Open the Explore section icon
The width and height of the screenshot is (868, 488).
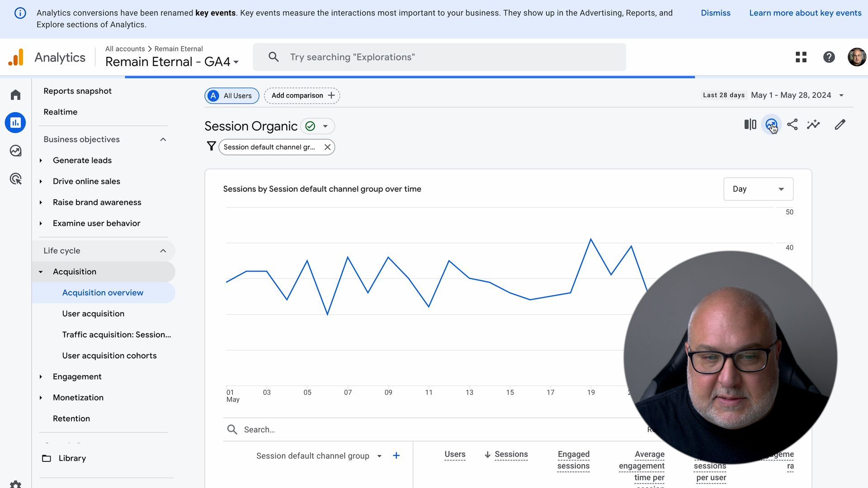tap(16, 151)
